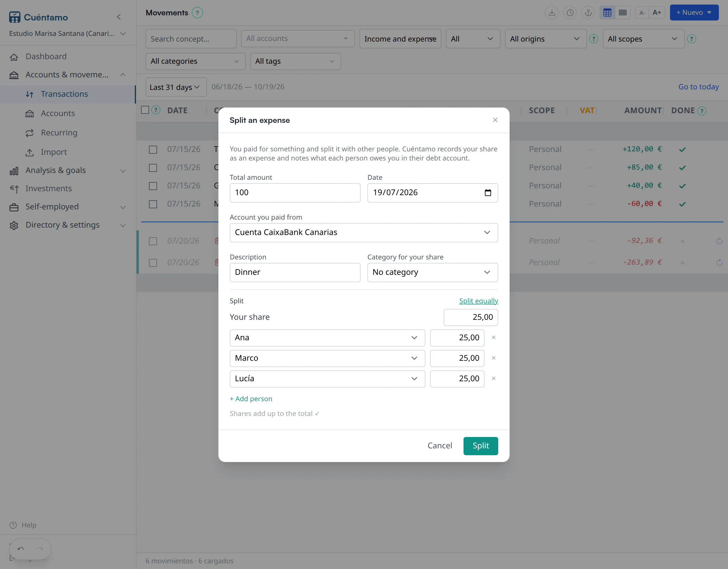Click the green Split button

[x=480, y=446]
